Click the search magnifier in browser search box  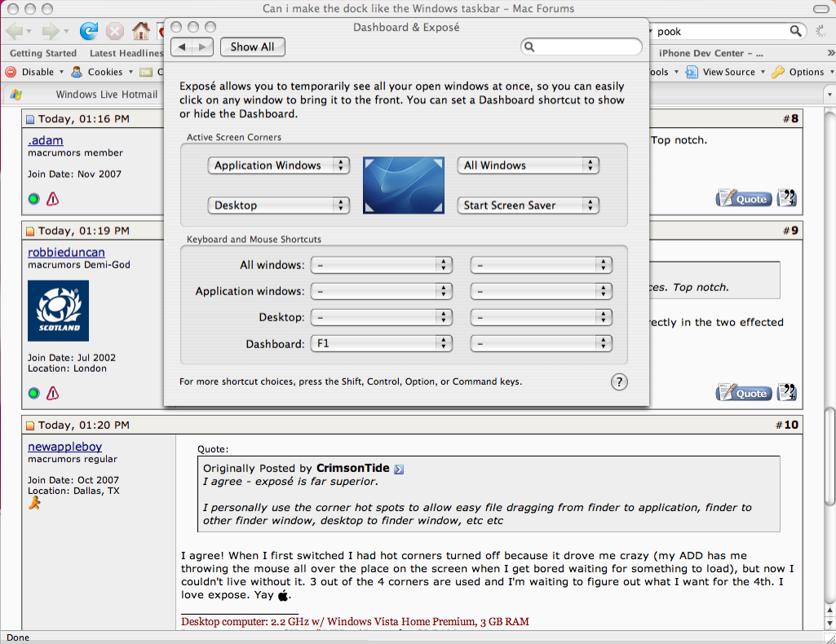tap(795, 31)
